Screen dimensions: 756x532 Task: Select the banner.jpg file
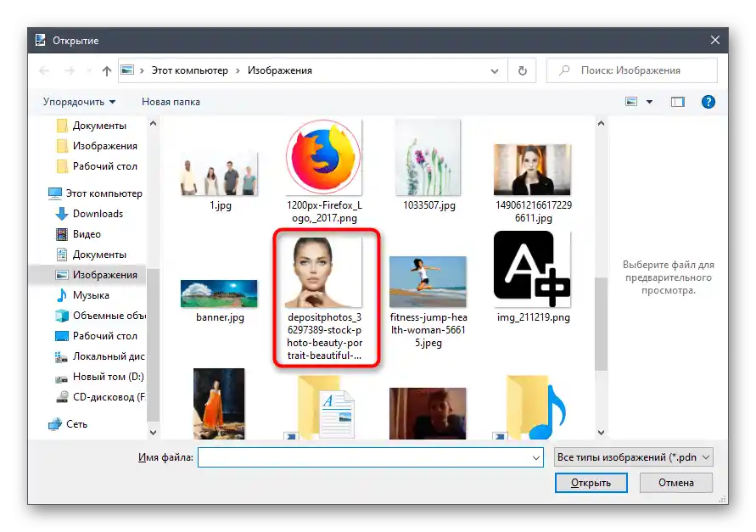click(x=220, y=301)
